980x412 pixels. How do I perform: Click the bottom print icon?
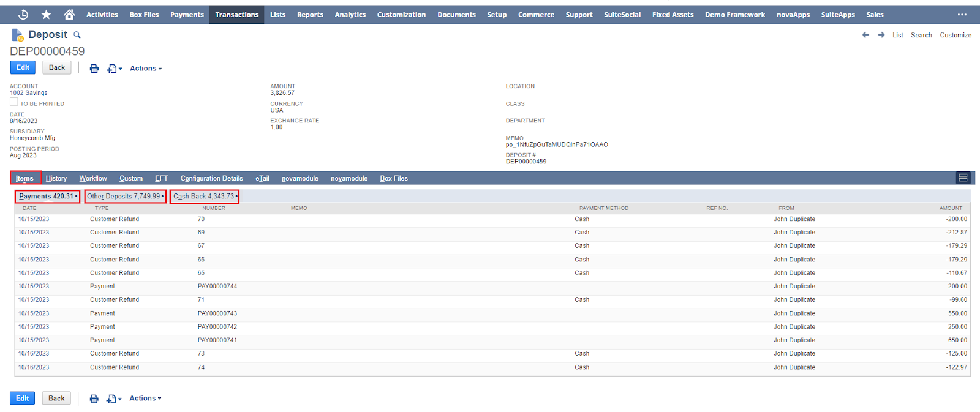click(x=94, y=399)
